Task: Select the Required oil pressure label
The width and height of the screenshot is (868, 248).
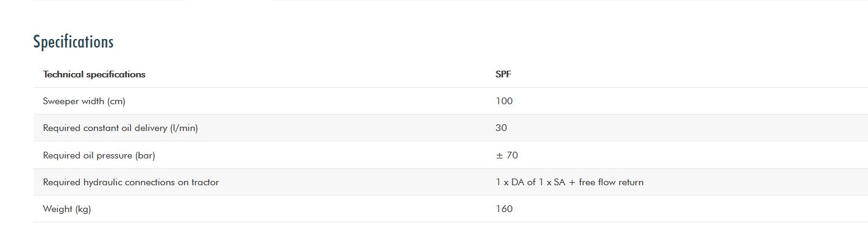Action: click(x=99, y=155)
